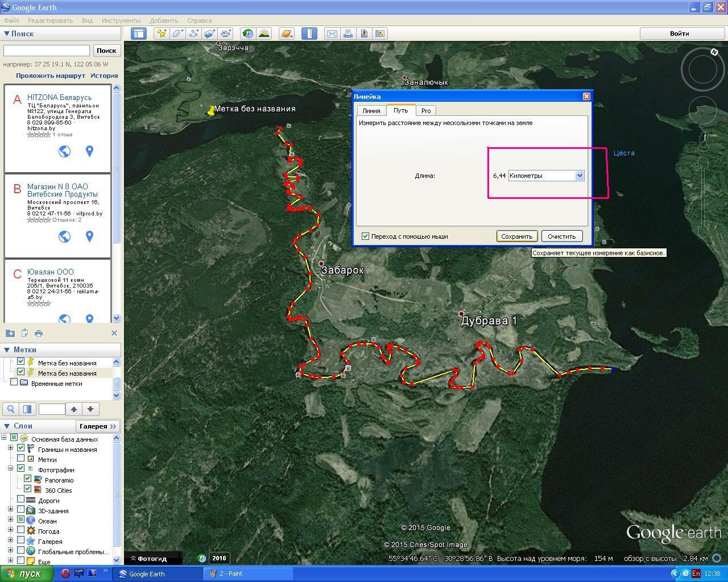This screenshot has height=582, width=728.
Task: Select the Add Path tool
Action: [x=194, y=34]
